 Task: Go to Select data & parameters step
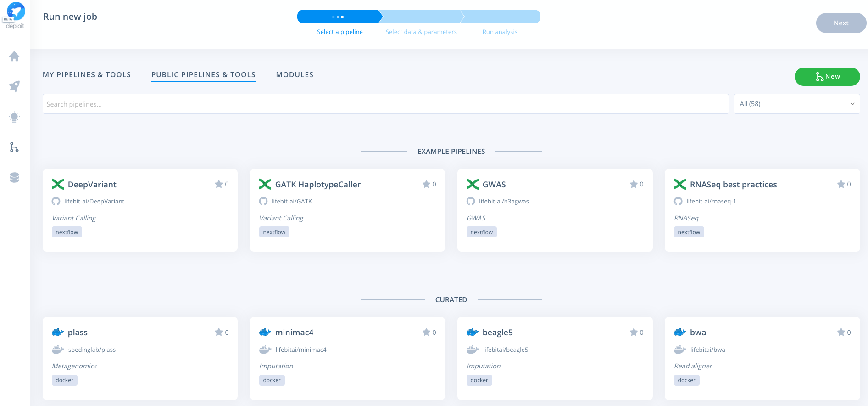pyautogui.click(x=421, y=32)
